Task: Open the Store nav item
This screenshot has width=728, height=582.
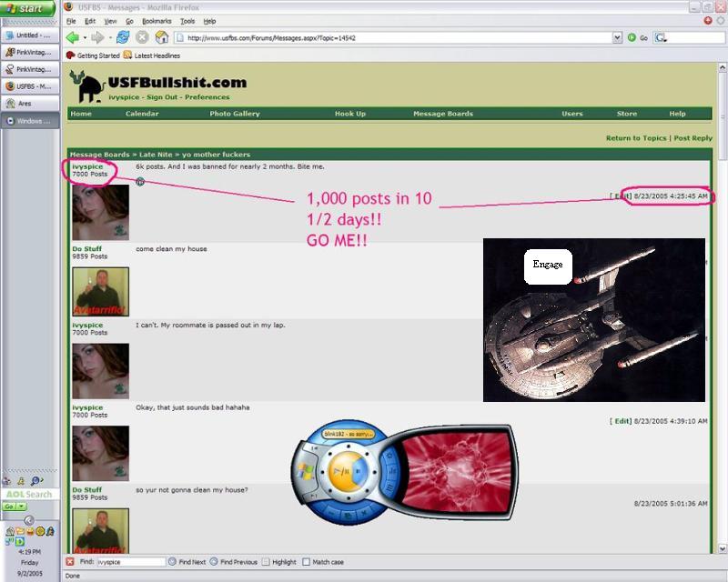Action: click(627, 114)
